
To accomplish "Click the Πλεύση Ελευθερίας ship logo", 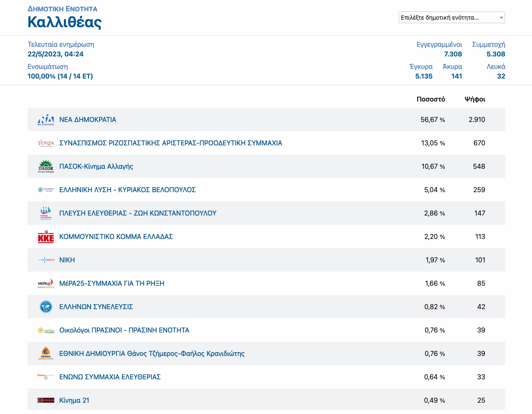I will 46,213.
